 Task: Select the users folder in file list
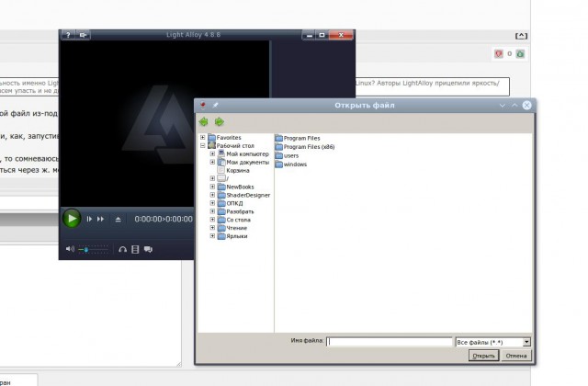pyautogui.click(x=291, y=155)
